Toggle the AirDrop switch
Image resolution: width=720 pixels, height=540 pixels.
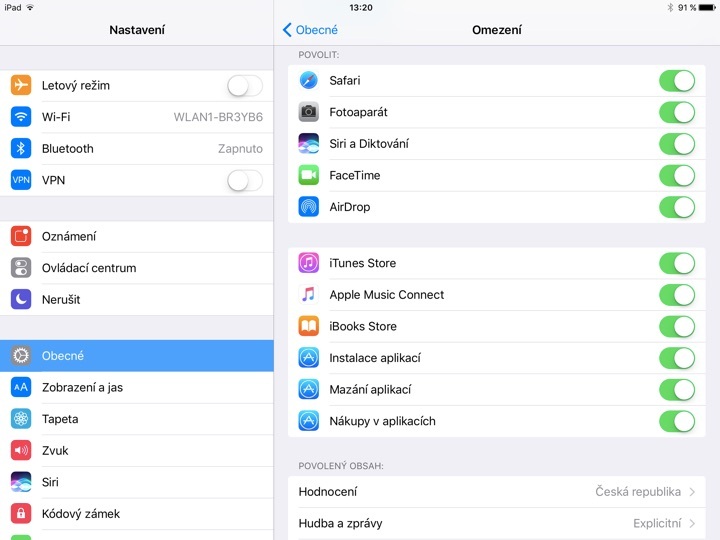click(677, 208)
